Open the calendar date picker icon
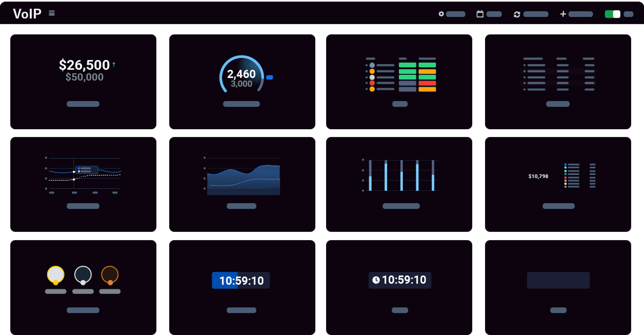644x335 pixels. (479, 14)
